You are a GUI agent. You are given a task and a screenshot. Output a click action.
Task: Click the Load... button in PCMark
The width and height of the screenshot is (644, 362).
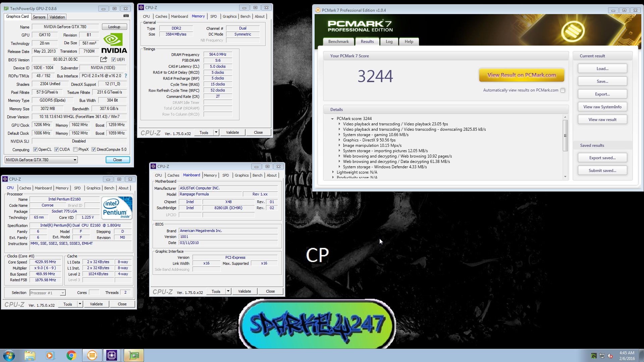tap(602, 69)
